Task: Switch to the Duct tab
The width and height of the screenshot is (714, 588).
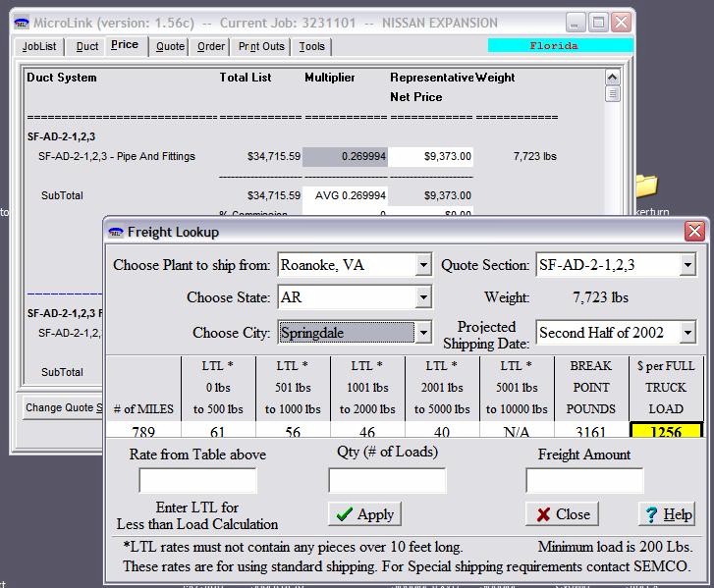Action: pos(87,46)
